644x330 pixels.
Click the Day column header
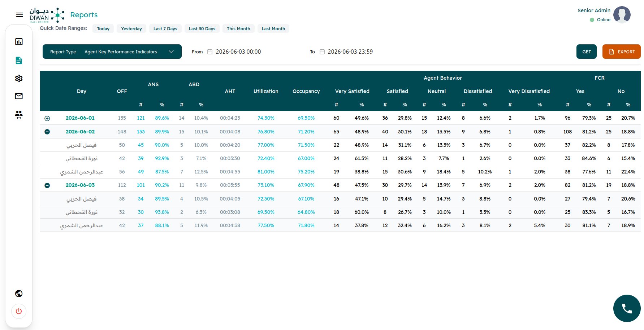[82, 91]
